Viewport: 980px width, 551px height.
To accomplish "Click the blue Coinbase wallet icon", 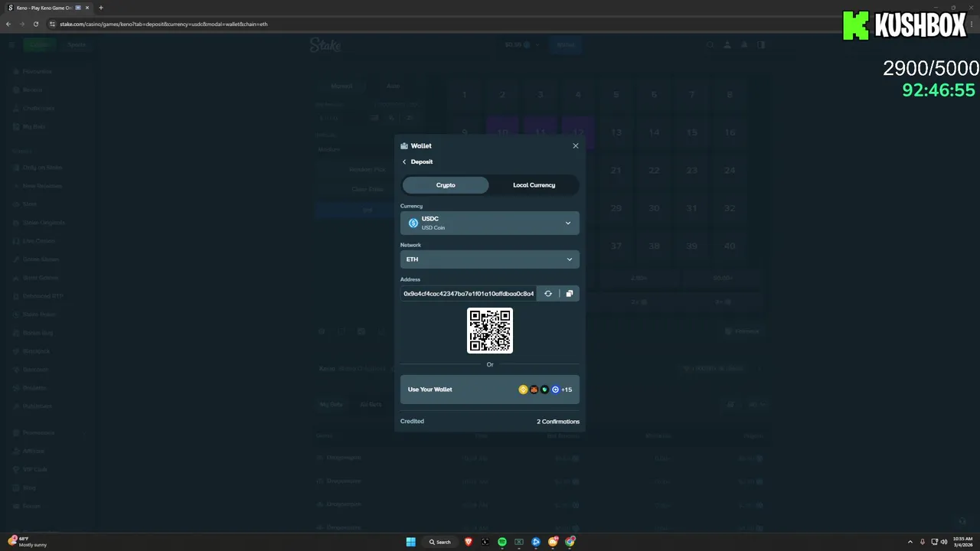I will (x=555, y=390).
